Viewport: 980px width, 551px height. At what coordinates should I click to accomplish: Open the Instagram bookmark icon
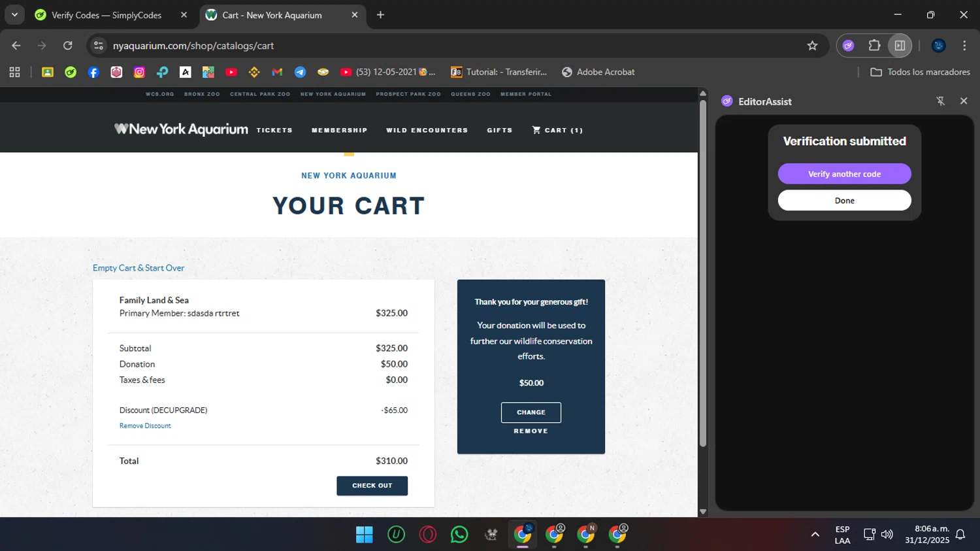(x=139, y=72)
